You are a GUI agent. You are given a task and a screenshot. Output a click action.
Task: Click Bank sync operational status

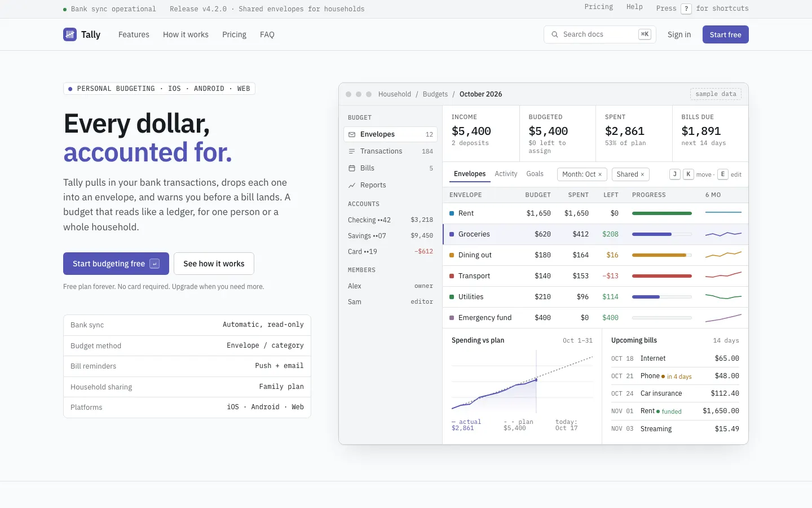pyautogui.click(x=109, y=9)
